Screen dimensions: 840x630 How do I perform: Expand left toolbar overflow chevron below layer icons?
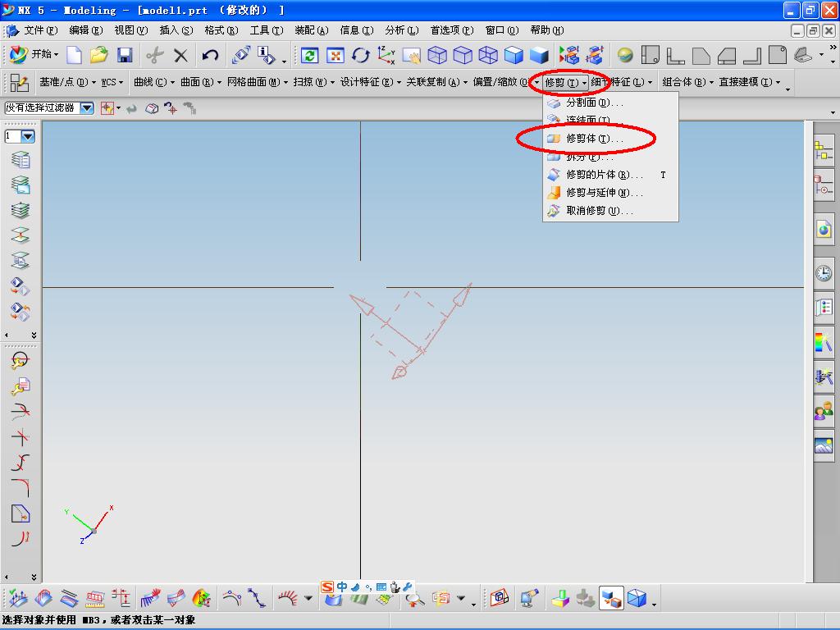point(34,336)
